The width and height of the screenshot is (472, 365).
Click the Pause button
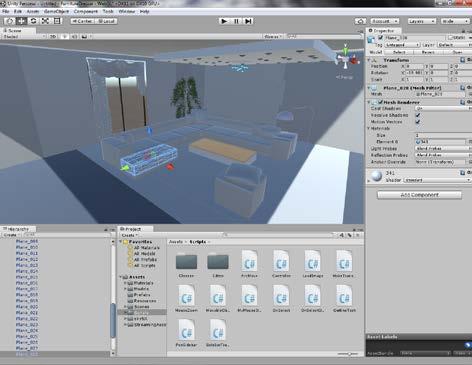236,21
